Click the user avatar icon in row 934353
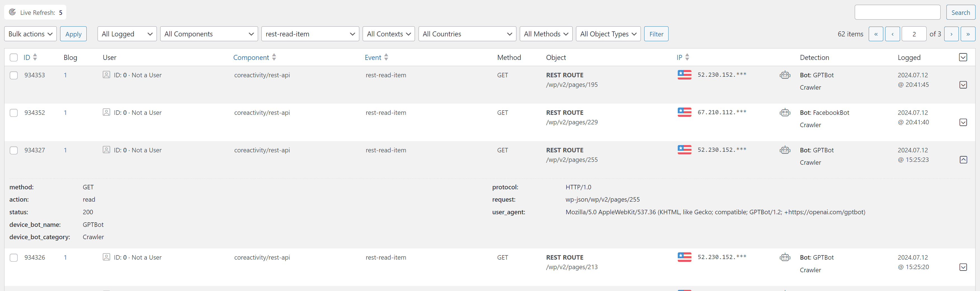Screen dimensions: 980x291 pyautogui.click(x=107, y=75)
